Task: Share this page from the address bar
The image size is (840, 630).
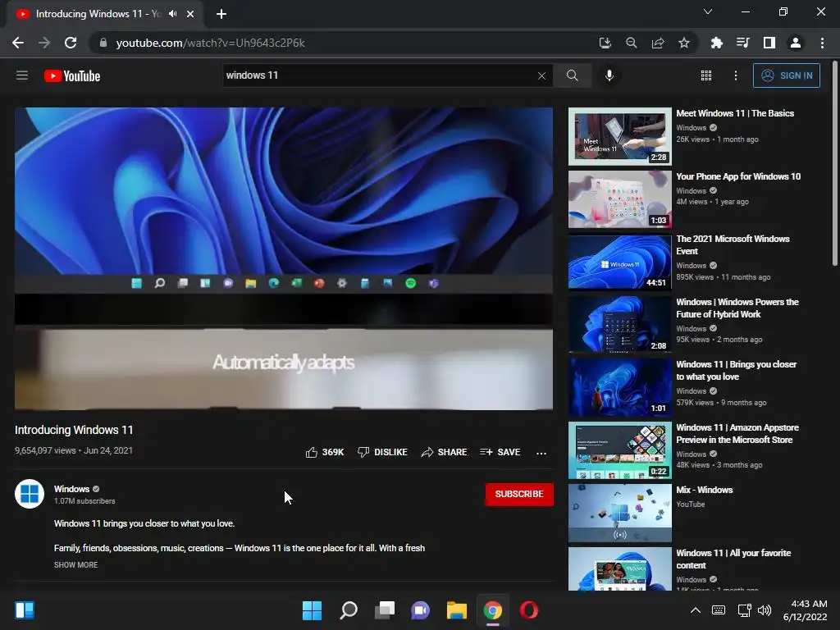Action: (x=658, y=43)
